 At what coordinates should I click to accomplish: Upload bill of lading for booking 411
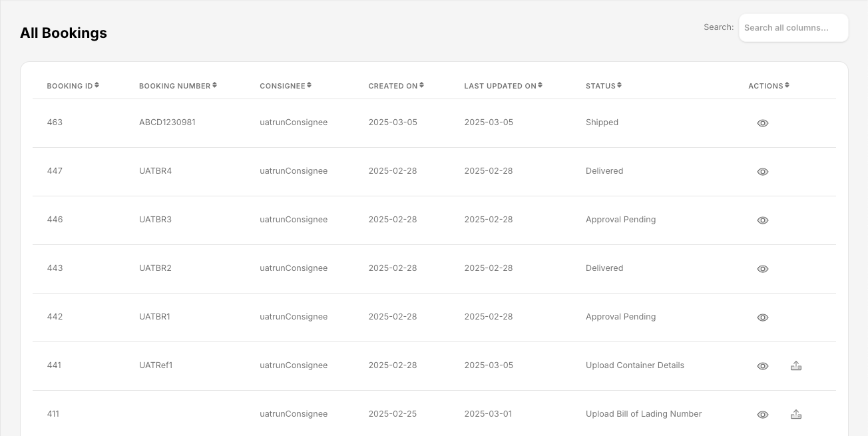click(x=795, y=414)
